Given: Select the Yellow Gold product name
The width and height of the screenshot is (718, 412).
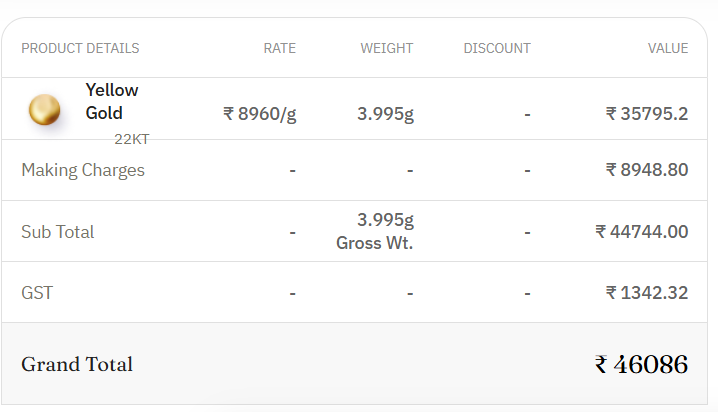Looking at the screenshot, I should point(111,101).
